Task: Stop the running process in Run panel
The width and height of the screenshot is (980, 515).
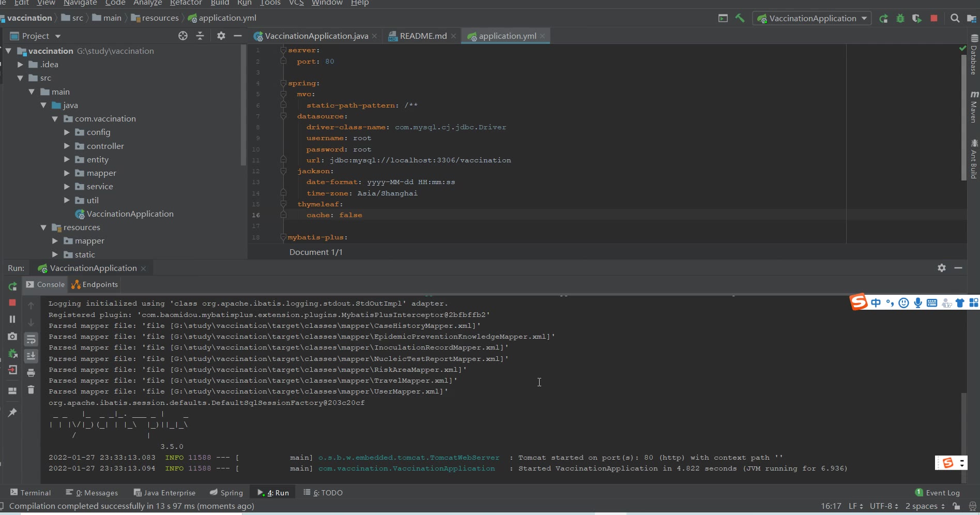Action: pyautogui.click(x=12, y=302)
